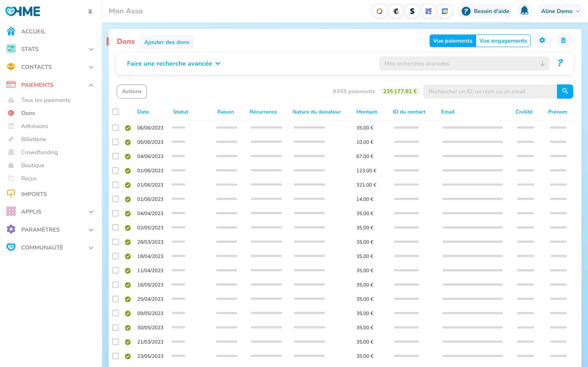
Task: Open the Actions button
Action: 132,91
